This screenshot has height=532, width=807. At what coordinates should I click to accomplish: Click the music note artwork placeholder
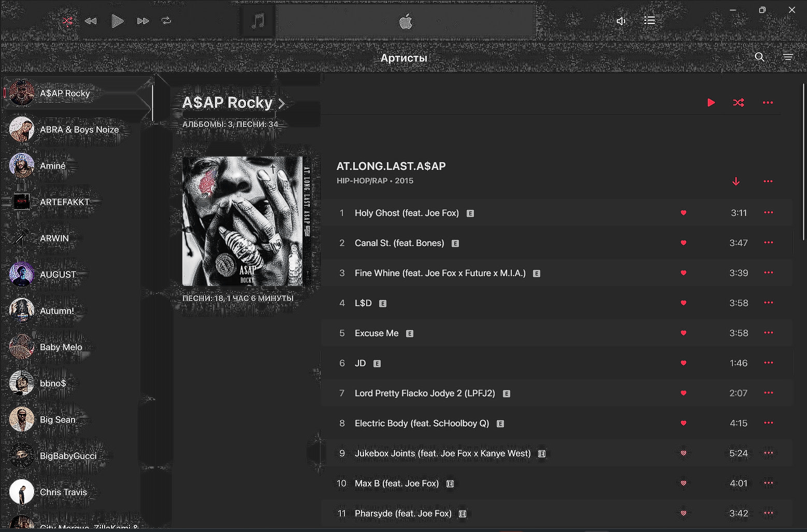257,21
